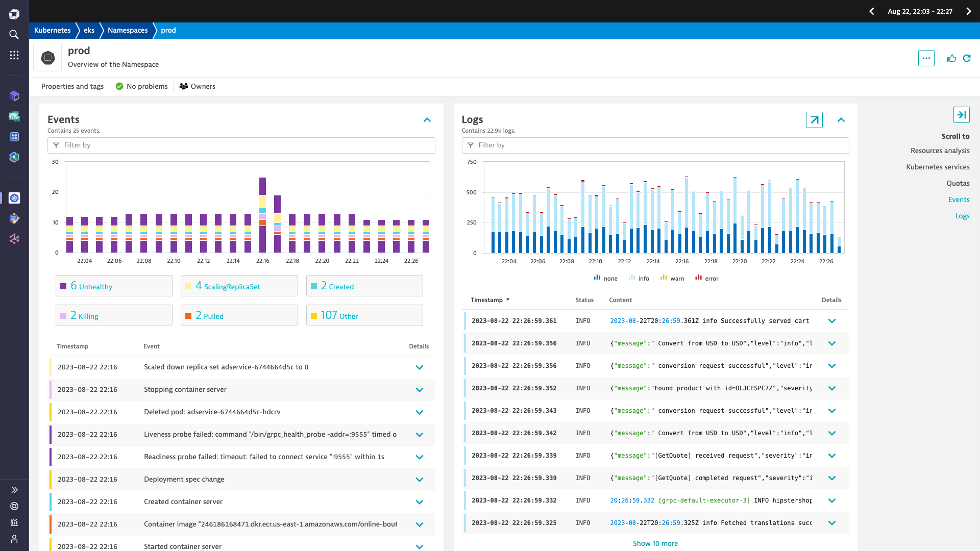Click 'Show 10 more' logs button
This screenshot has height=551, width=980.
tap(655, 543)
